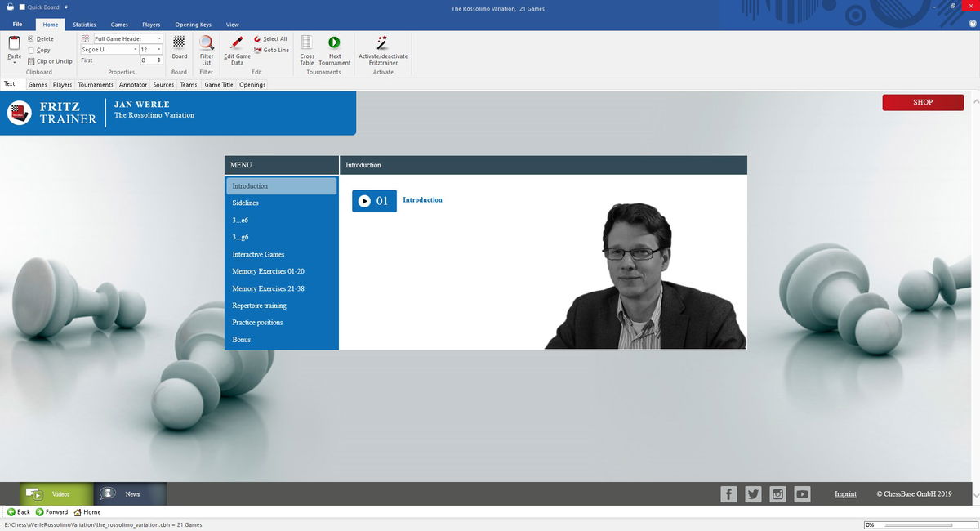Viewport: 980px width, 531px height.
Task: Click the progress bar in status bar
Action: pos(919,524)
